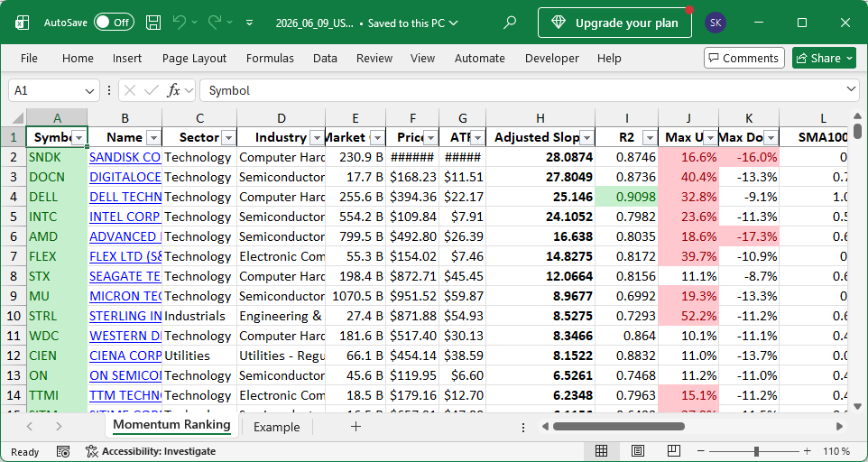Switch to Page Layout view icon
This screenshot has width=868, height=462.
(x=638, y=451)
